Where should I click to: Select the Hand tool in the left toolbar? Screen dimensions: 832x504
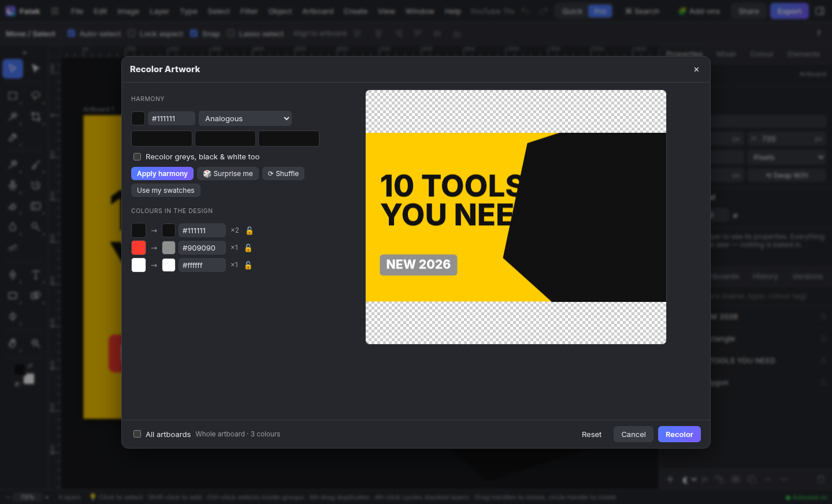pos(13,344)
